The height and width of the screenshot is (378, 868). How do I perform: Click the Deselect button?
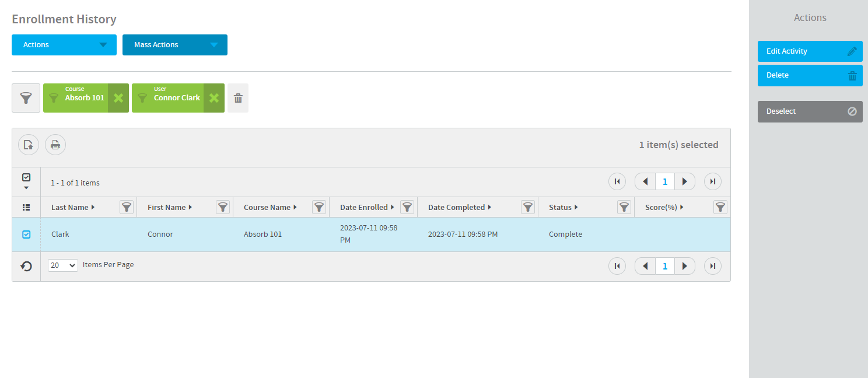coord(810,111)
